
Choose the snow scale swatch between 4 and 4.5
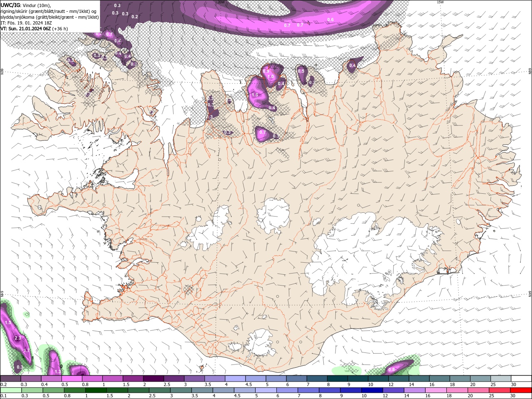click(235, 379)
